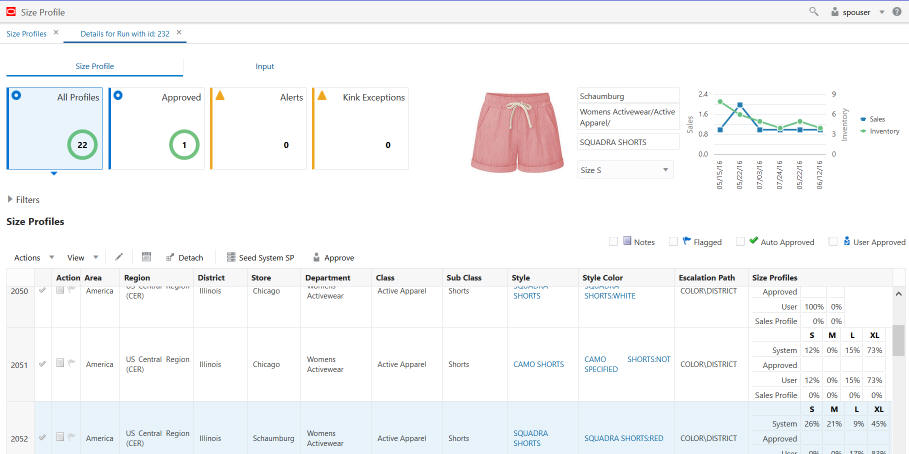Click the User Approved person icon
Image resolution: width=909 pixels, height=454 pixels.
(847, 241)
